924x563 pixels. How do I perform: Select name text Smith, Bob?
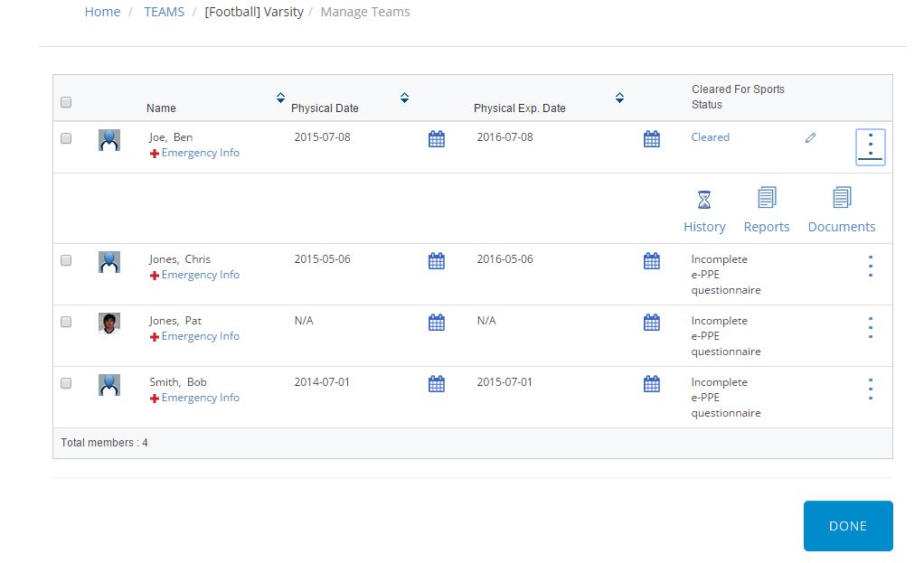click(178, 382)
